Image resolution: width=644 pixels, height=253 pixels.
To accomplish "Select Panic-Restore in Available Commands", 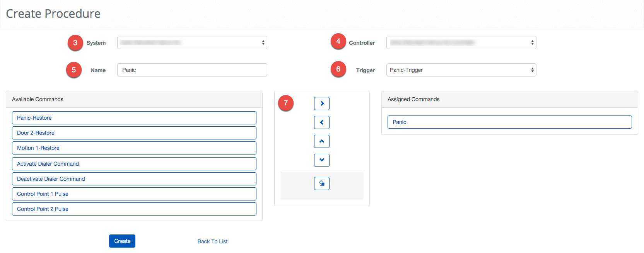I will pyautogui.click(x=134, y=118).
